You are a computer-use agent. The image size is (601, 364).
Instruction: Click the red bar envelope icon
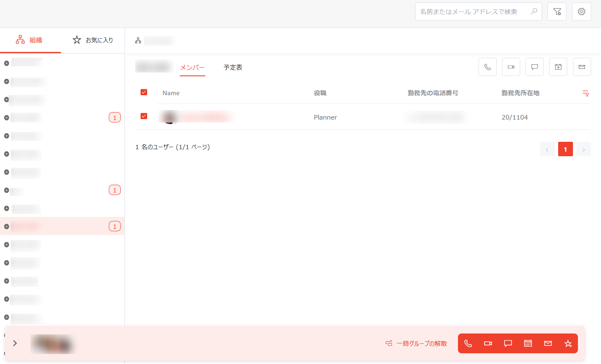pyautogui.click(x=548, y=343)
